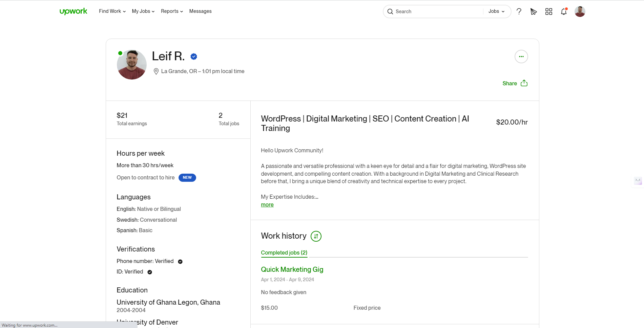
Task: Click the work history sort icon
Action: (x=316, y=236)
